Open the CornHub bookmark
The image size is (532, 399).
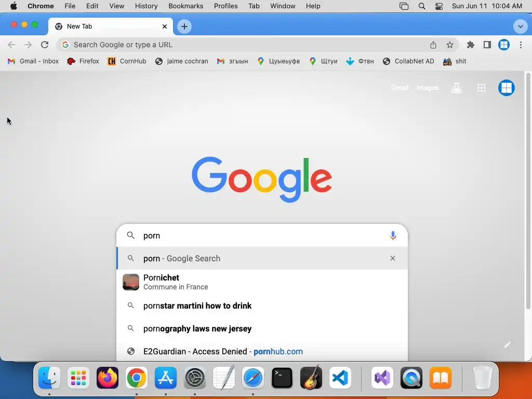point(127,61)
